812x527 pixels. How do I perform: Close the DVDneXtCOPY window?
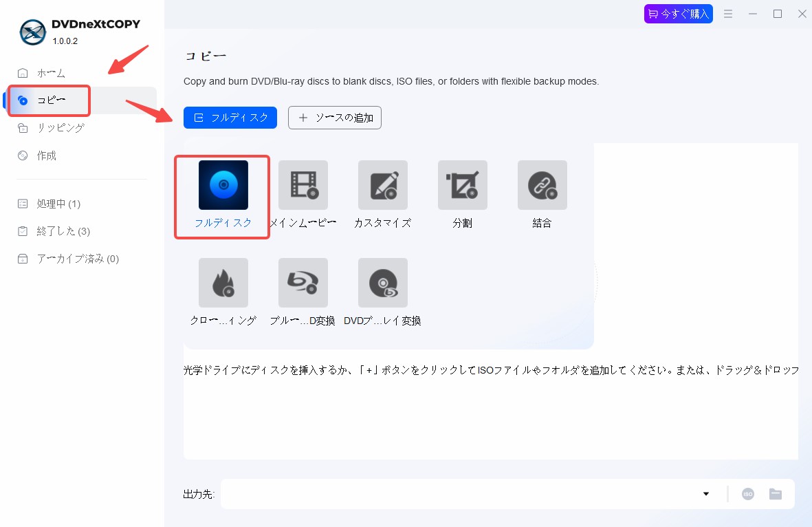(802, 14)
